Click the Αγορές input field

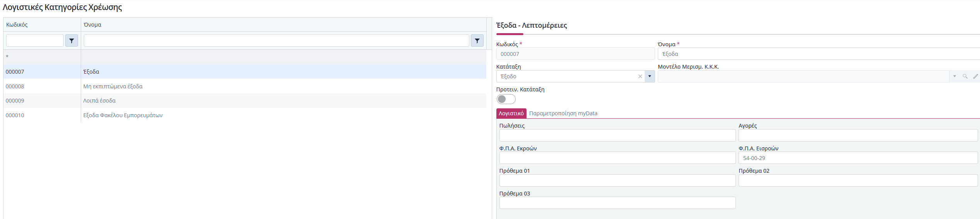point(858,135)
